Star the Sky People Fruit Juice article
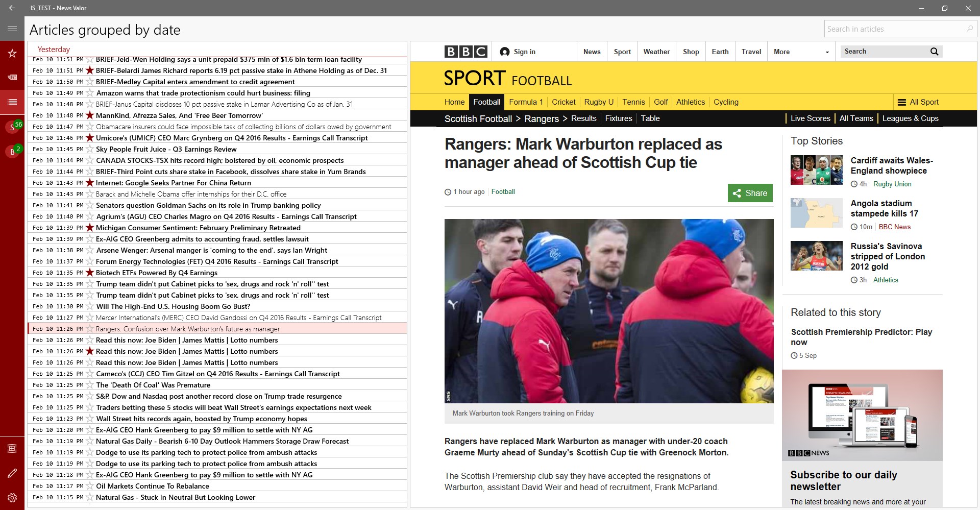The image size is (980, 510). [90, 149]
